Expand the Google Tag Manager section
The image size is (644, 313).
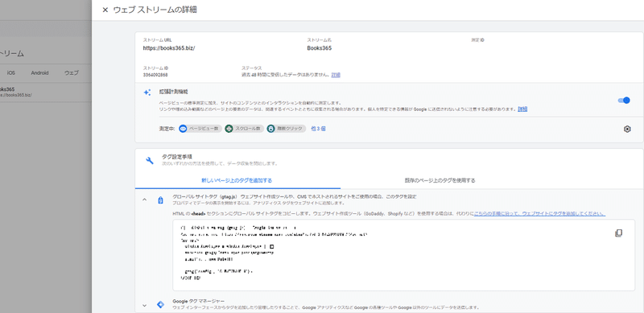(x=144, y=305)
